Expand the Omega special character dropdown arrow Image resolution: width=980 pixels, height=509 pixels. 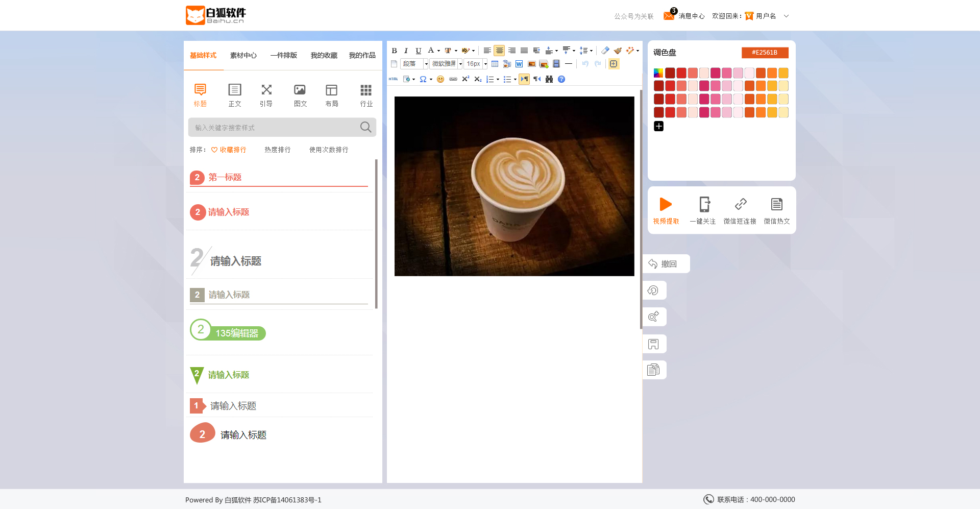click(431, 80)
